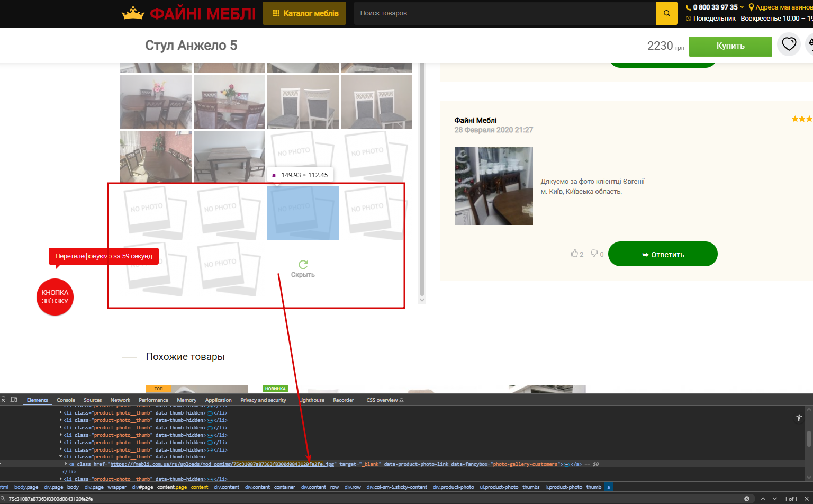This screenshot has width=813, height=504.
Task: Click the thumbs-down icon on the review
Action: click(594, 254)
